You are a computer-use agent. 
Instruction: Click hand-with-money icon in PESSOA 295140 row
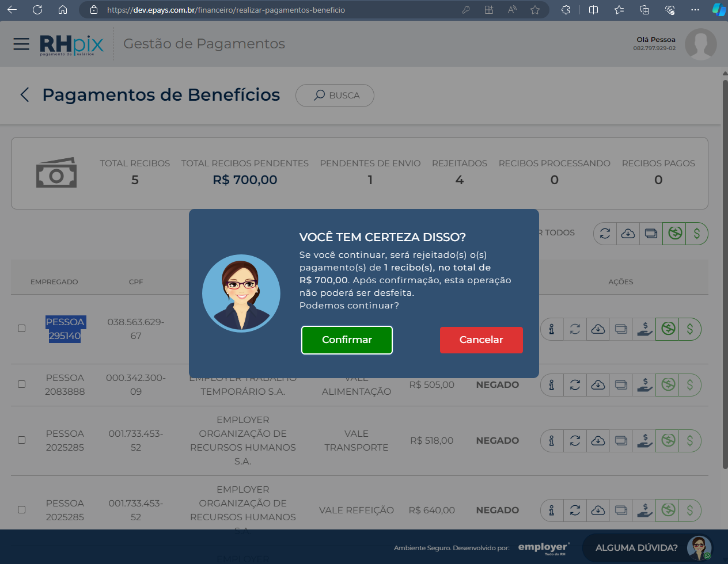[x=644, y=329]
